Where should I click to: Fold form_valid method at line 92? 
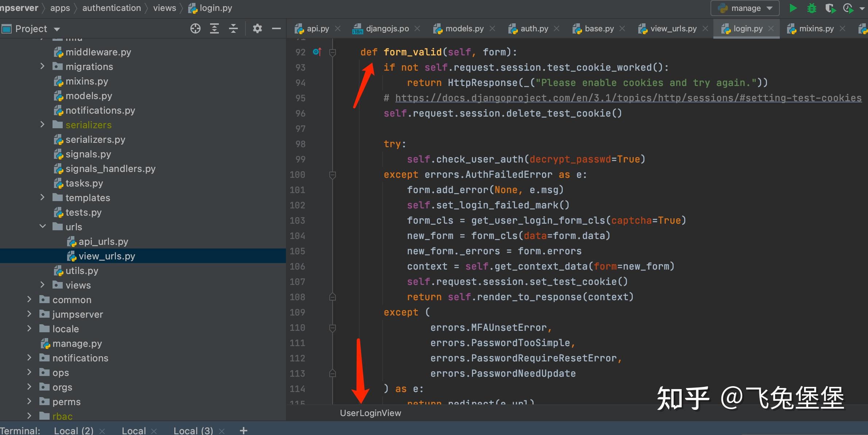[x=333, y=52]
